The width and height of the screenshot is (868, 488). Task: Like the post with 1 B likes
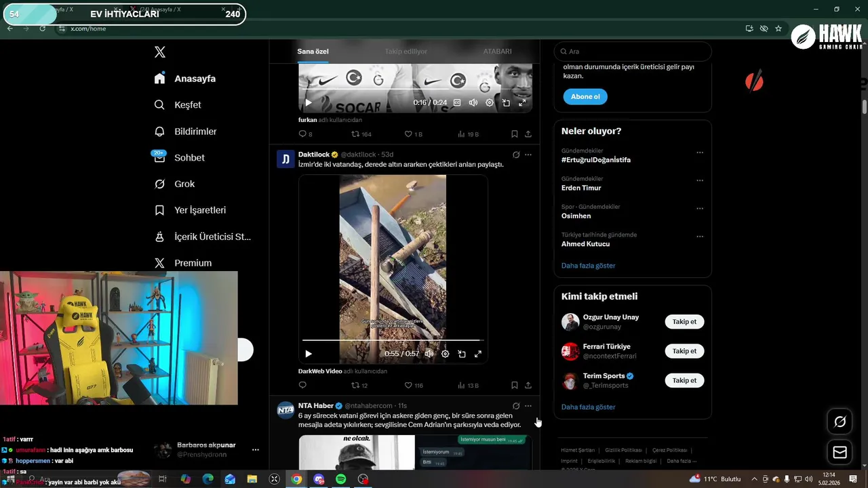pyautogui.click(x=413, y=134)
